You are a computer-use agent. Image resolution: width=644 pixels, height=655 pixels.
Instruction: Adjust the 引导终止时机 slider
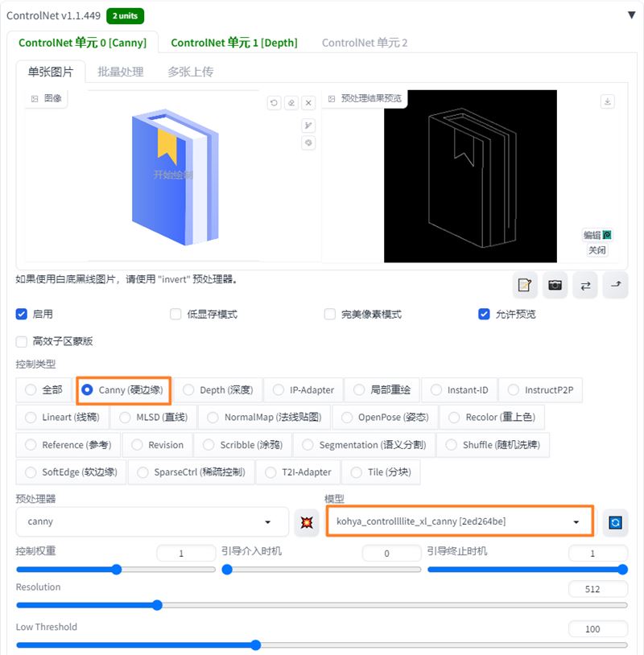527,570
